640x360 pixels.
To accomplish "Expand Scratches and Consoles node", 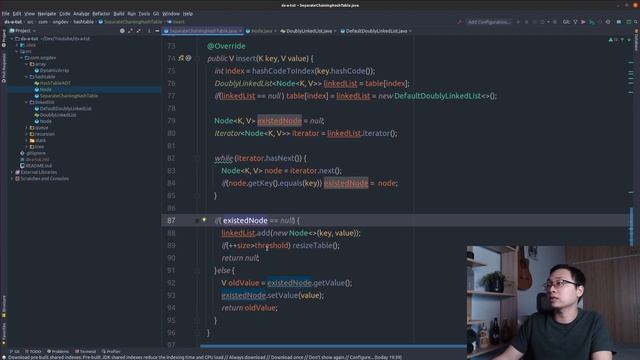I will [x=12, y=179].
